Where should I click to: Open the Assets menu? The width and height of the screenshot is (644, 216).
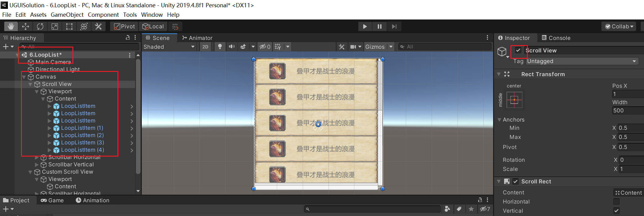(x=38, y=15)
